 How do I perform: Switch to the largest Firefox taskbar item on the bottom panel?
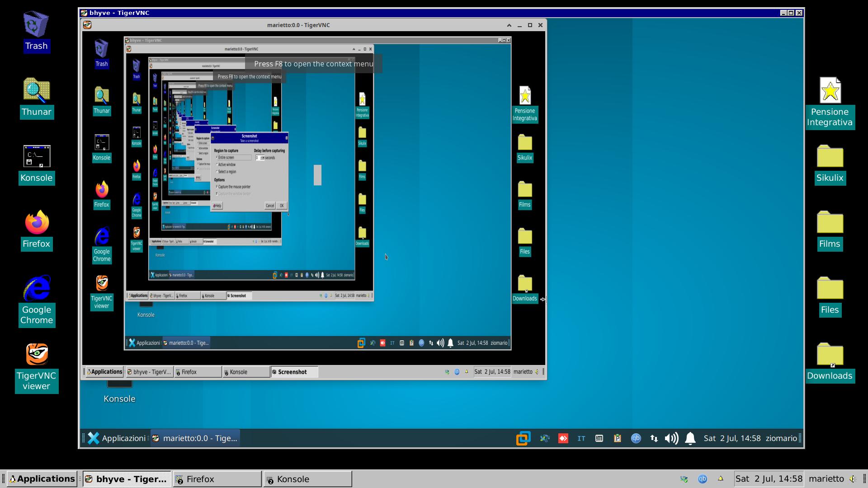(x=217, y=479)
